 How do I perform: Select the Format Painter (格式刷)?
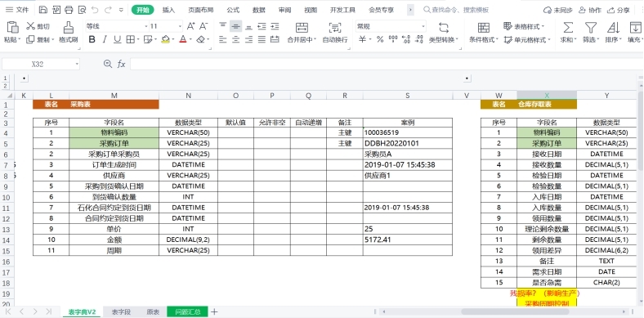click(68, 33)
